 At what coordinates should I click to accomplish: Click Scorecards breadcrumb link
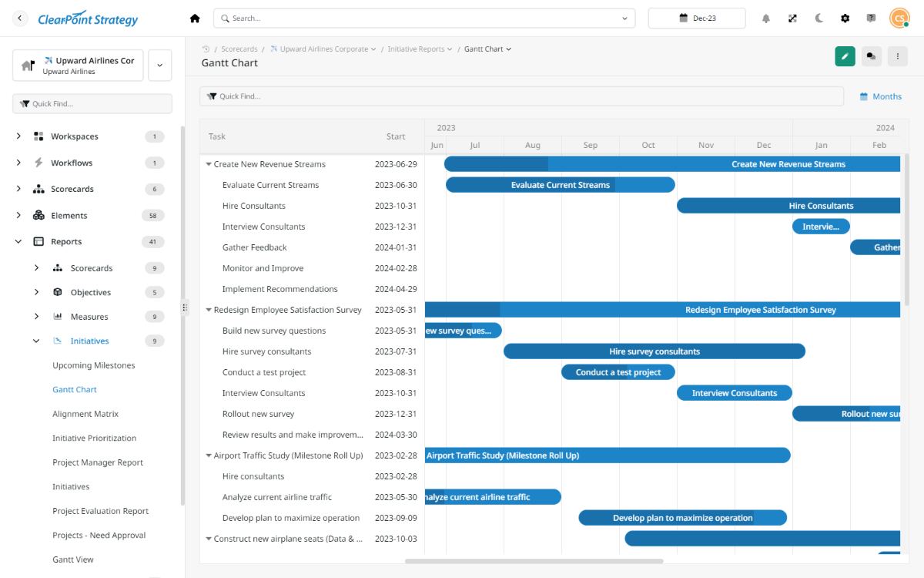click(x=239, y=49)
